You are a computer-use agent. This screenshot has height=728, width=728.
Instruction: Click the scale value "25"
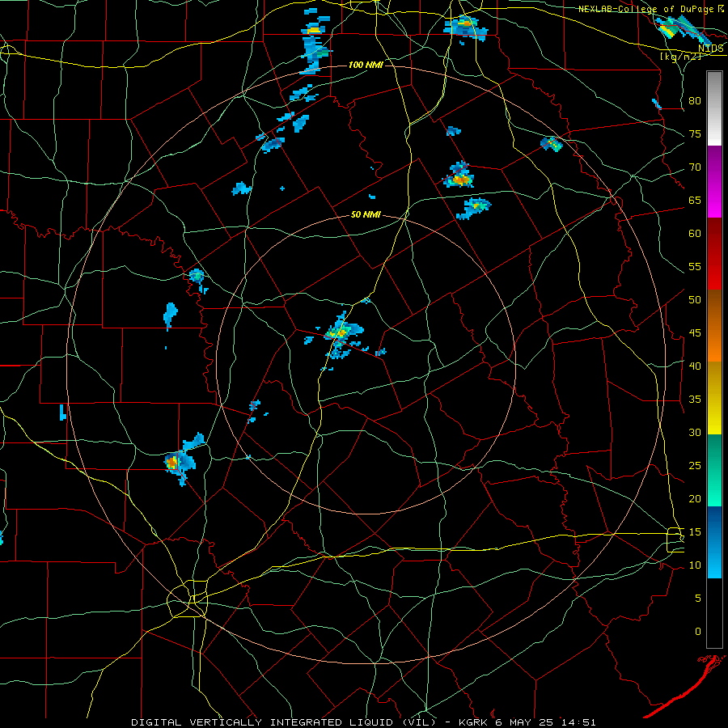pos(695,465)
